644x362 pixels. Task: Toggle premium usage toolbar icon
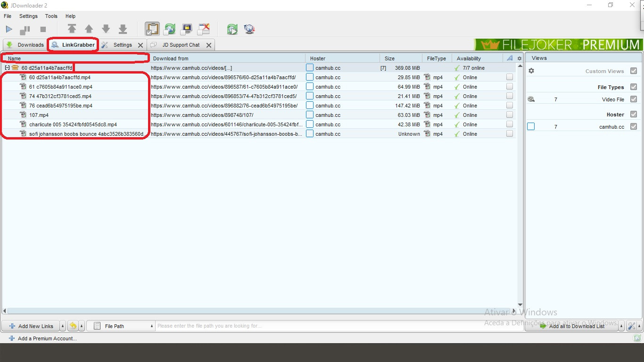point(187,29)
